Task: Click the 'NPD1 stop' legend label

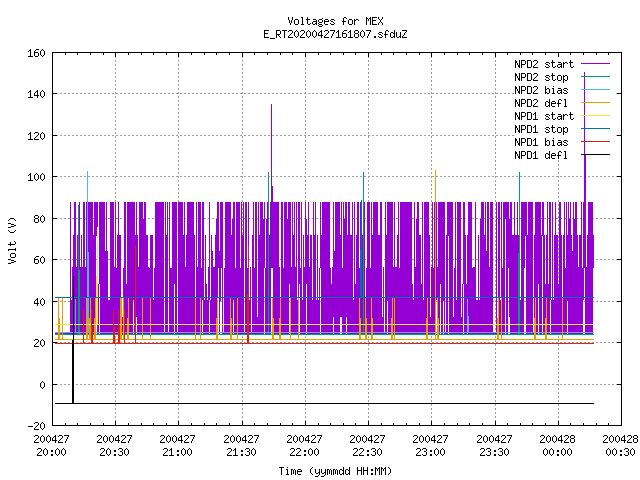Action: pyautogui.click(x=541, y=129)
